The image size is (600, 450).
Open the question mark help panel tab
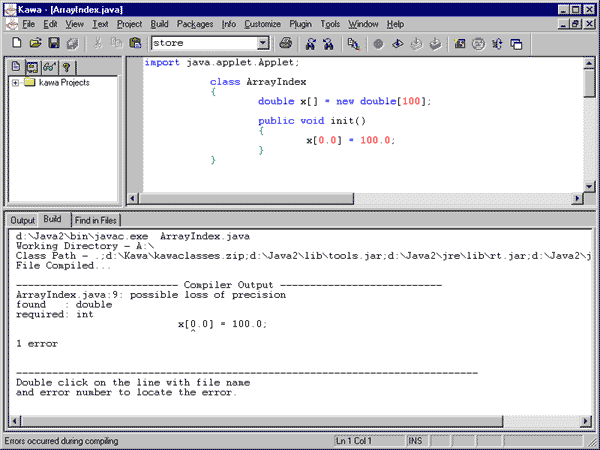(x=67, y=67)
